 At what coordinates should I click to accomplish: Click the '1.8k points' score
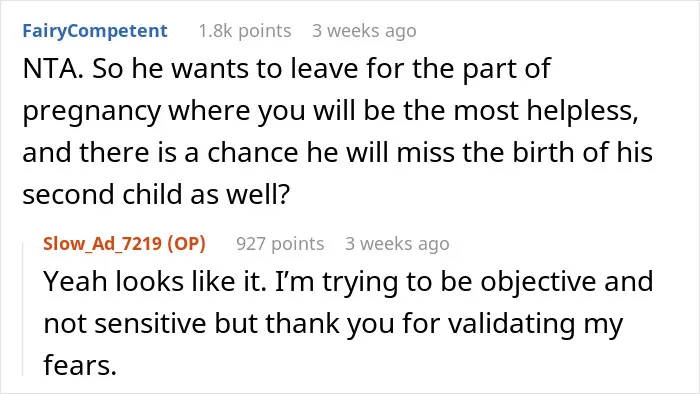[245, 31]
